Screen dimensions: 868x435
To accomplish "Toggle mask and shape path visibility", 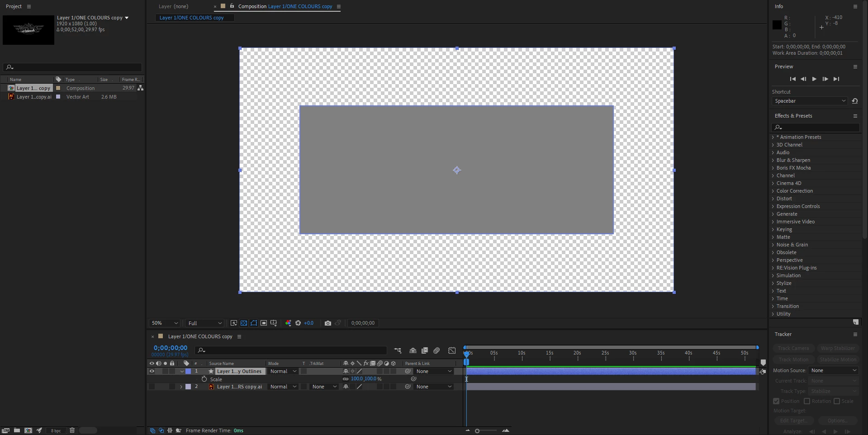I will tap(254, 323).
